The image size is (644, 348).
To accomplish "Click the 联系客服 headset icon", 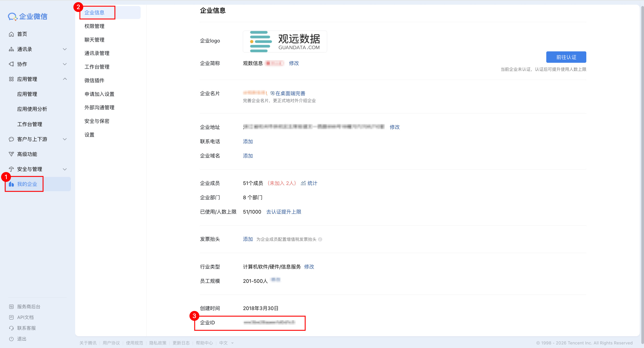I will (x=11, y=328).
